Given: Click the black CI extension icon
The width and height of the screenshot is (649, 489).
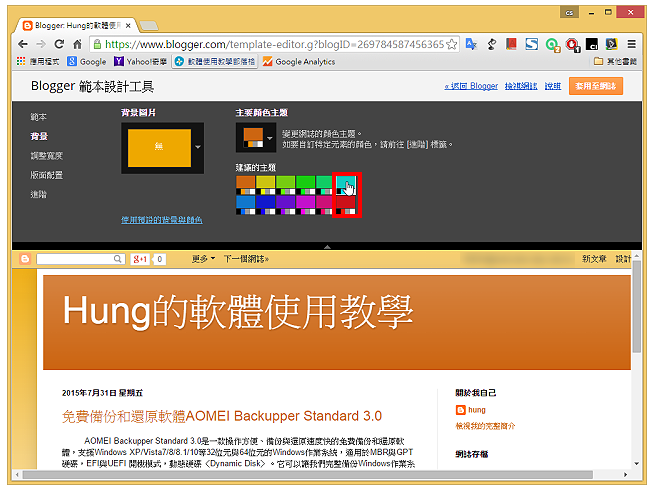Looking at the screenshot, I should tap(592, 44).
